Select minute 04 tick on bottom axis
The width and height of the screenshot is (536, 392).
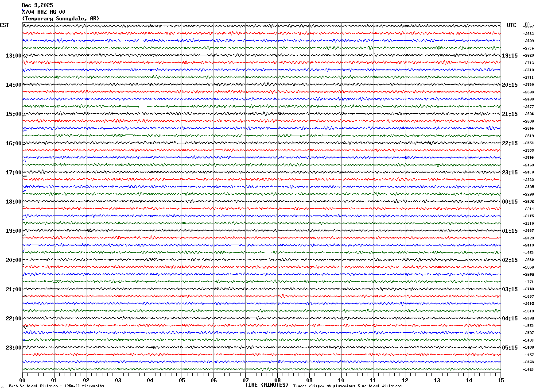coord(150,380)
